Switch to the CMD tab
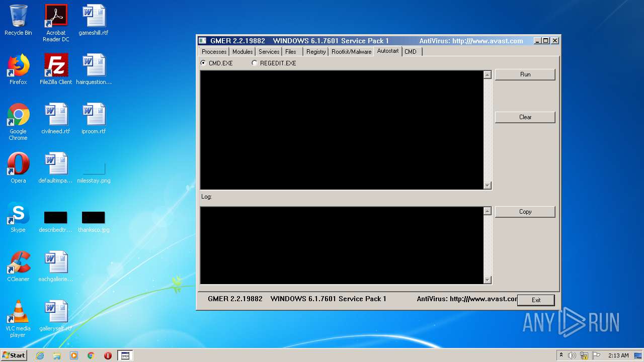This screenshot has height=362, width=644. click(411, 52)
